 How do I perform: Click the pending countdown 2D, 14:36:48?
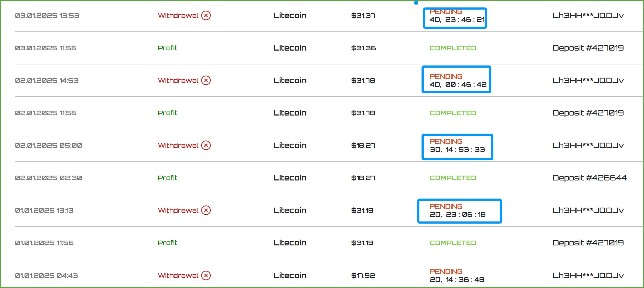coord(457,279)
